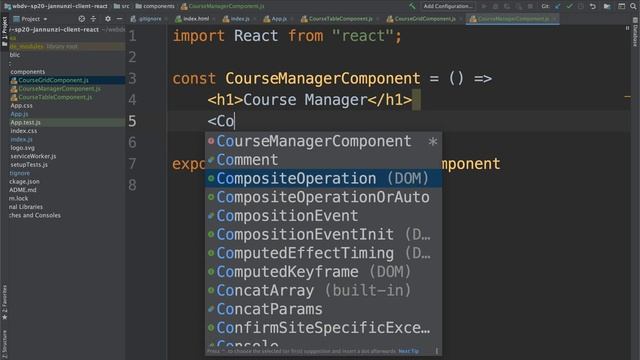Image resolution: width=640 pixels, height=360 pixels.
Task: Choose CompositionEvent autocomplete suggestion
Action: [x=323, y=216]
